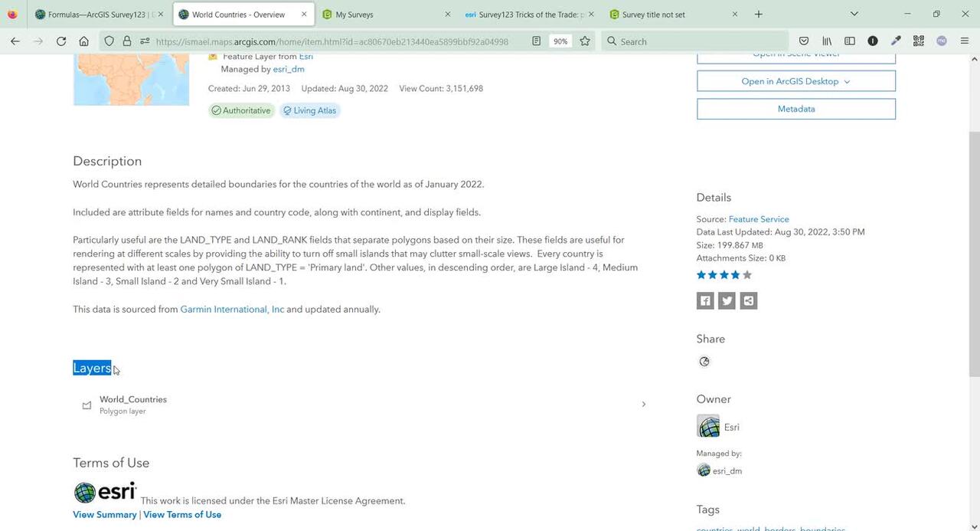Click the Metadata button
Screen dimensions: 980x531
click(795, 109)
